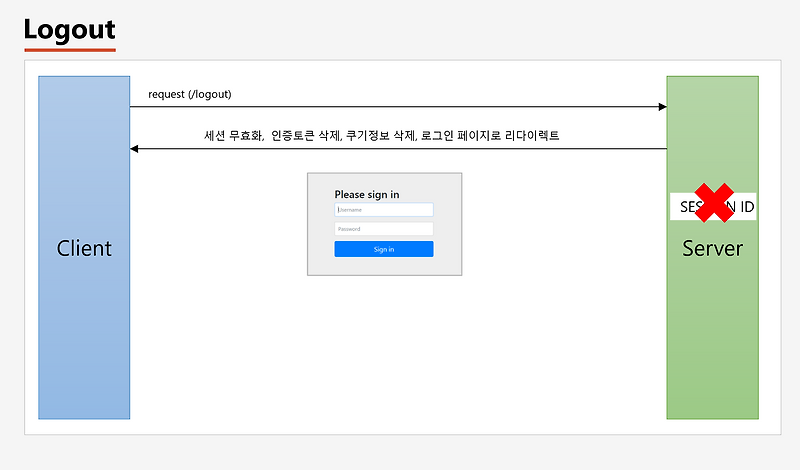Click the red X over SESSION ID

pyautogui.click(x=714, y=203)
